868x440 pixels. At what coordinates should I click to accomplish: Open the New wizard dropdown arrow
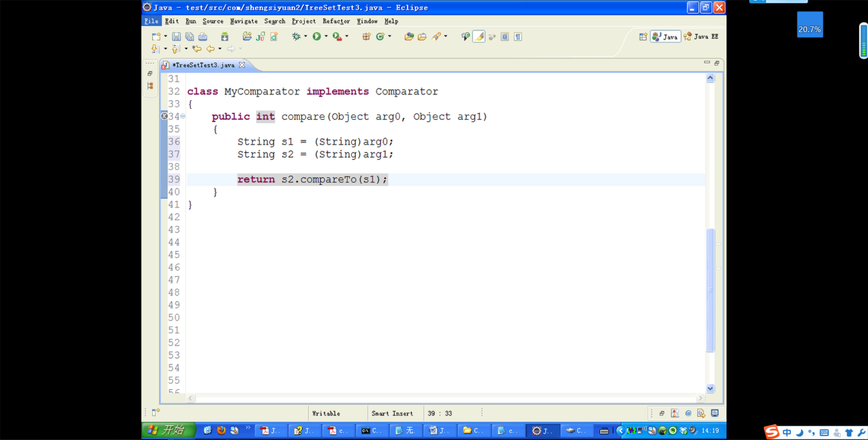tap(166, 37)
